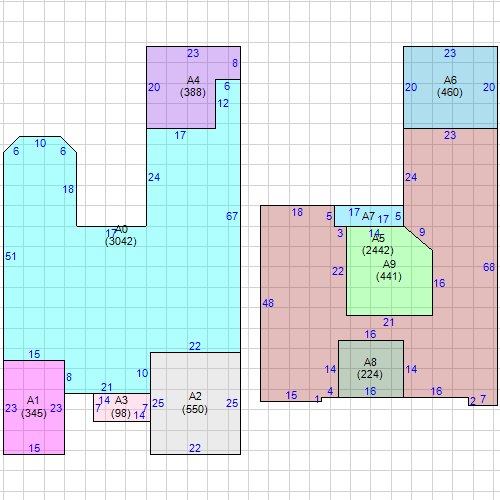Viewport: 500px width, 500px height.
Task: Select the A0 (3042) area label
Action: (x=121, y=235)
